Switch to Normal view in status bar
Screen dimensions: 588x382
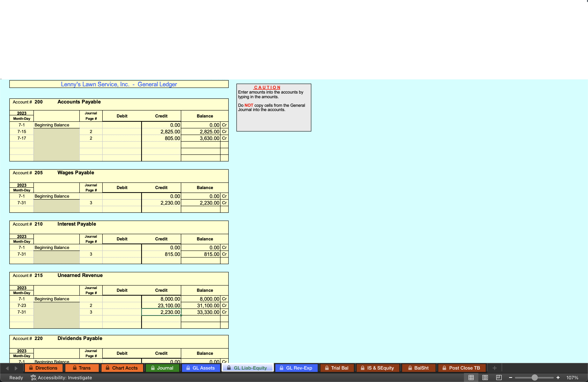click(471, 378)
